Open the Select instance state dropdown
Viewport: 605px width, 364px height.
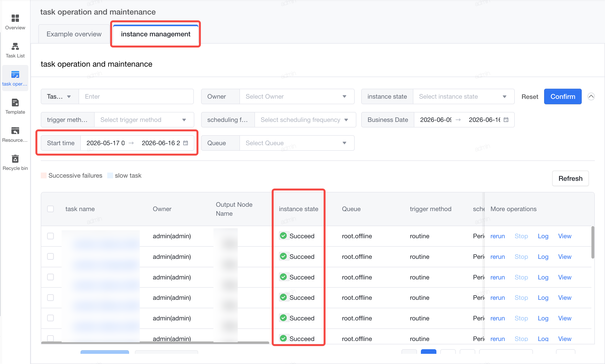point(464,96)
